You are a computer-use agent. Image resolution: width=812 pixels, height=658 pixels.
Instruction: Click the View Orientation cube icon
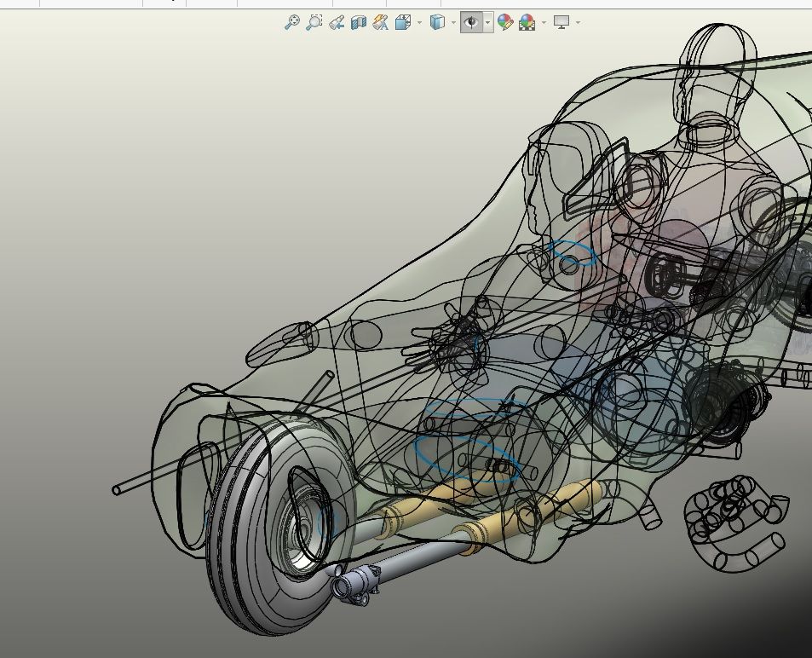[403, 23]
